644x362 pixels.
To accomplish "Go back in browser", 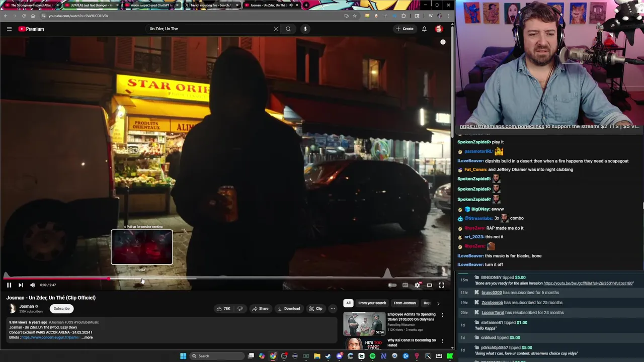I will tap(6, 16).
